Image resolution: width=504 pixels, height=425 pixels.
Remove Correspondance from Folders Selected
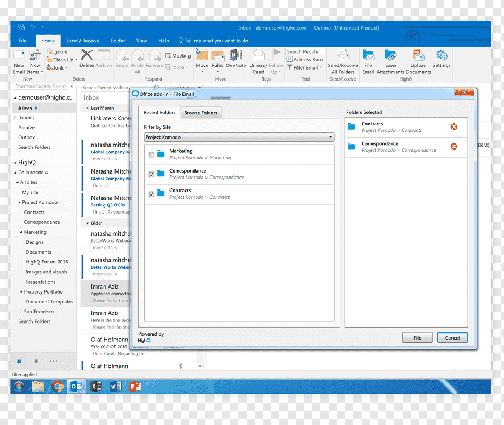(454, 146)
